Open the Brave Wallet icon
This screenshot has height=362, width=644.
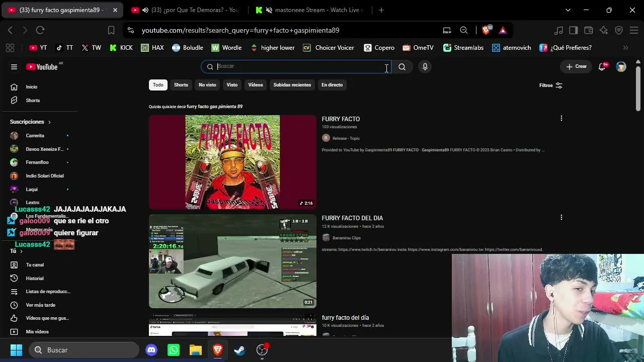click(x=589, y=30)
